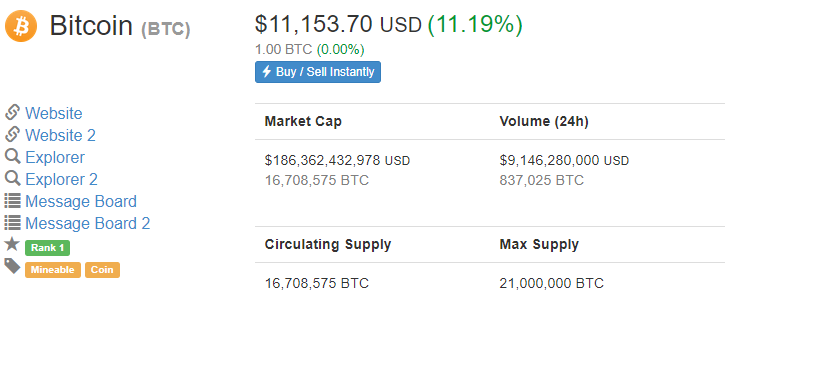Click the magnifier icon next to Explorer 2
The width and height of the screenshot is (815, 380).
[x=12, y=178]
